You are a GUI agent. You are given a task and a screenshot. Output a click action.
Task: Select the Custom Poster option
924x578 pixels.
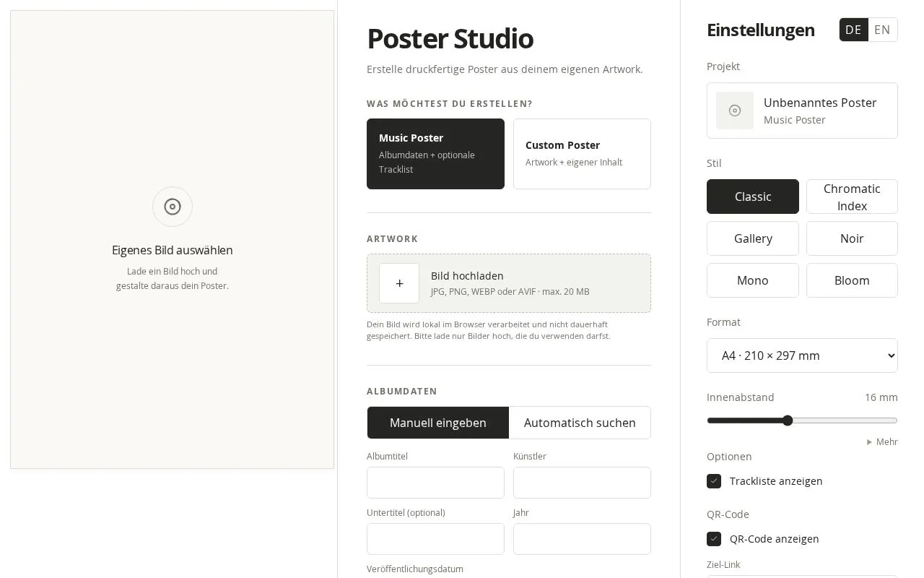582,154
